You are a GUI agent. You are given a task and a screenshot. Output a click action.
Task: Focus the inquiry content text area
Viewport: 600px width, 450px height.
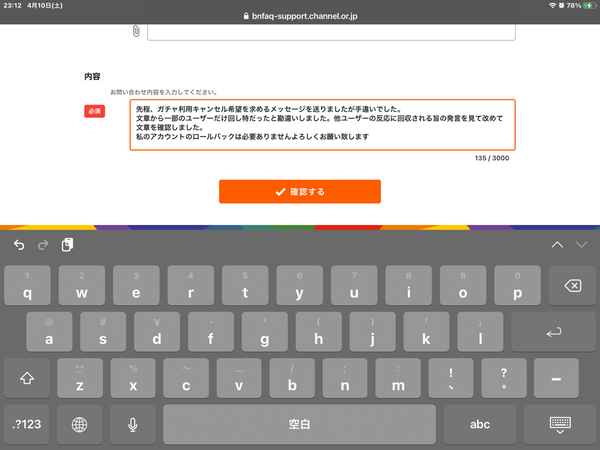point(323,125)
